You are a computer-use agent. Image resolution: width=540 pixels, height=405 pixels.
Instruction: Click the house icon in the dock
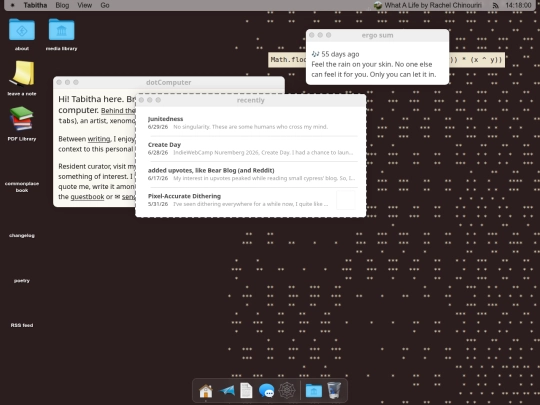(206, 391)
